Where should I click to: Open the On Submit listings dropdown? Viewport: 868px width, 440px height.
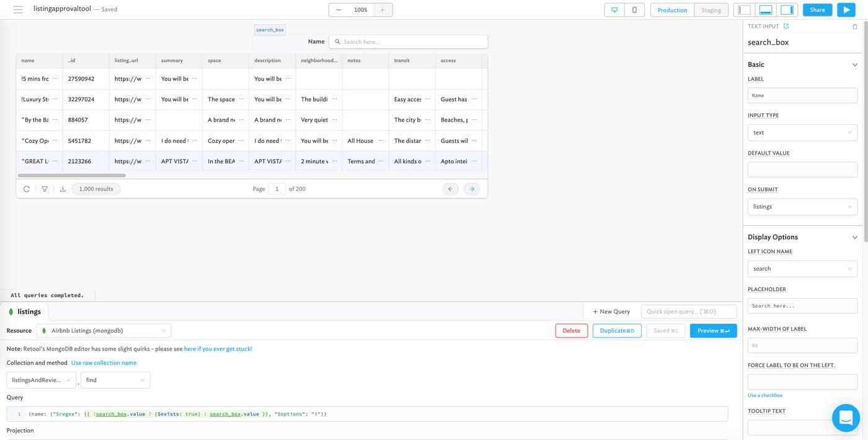[802, 207]
